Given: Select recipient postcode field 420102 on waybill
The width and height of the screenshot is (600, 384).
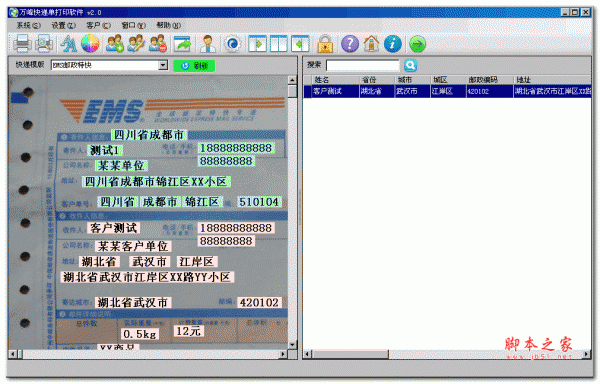Looking at the screenshot, I should point(259,303).
